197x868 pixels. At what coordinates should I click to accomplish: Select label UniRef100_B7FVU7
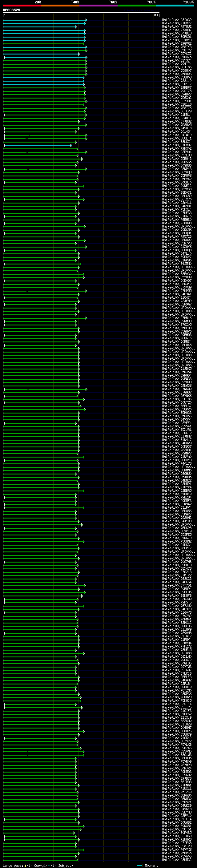(x=177, y=145)
